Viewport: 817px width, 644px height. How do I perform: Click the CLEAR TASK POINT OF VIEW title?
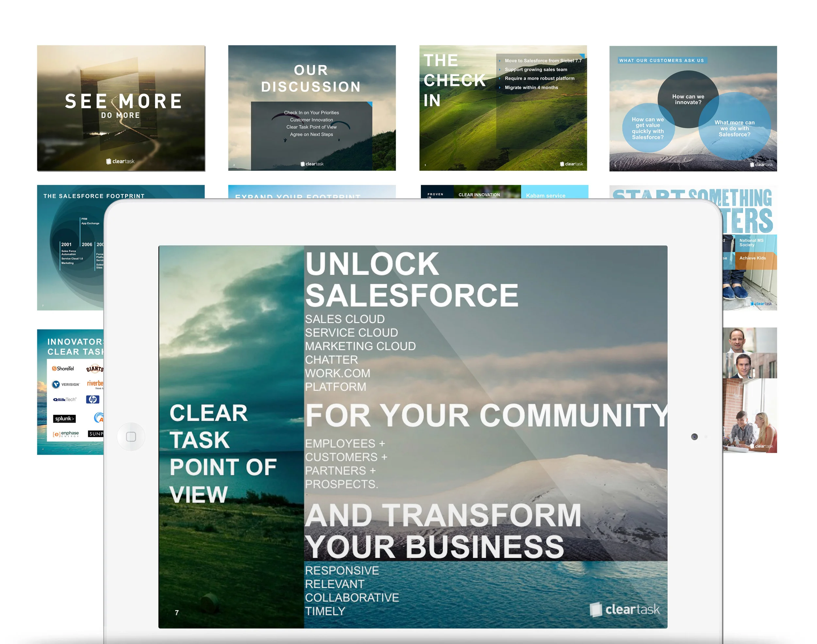coord(223,454)
